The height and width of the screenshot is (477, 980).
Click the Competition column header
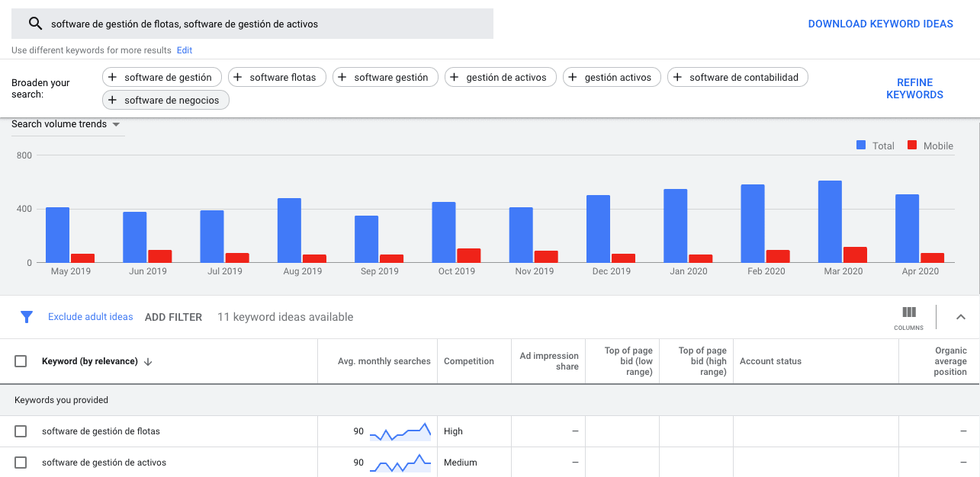click(x=468, y=361)
